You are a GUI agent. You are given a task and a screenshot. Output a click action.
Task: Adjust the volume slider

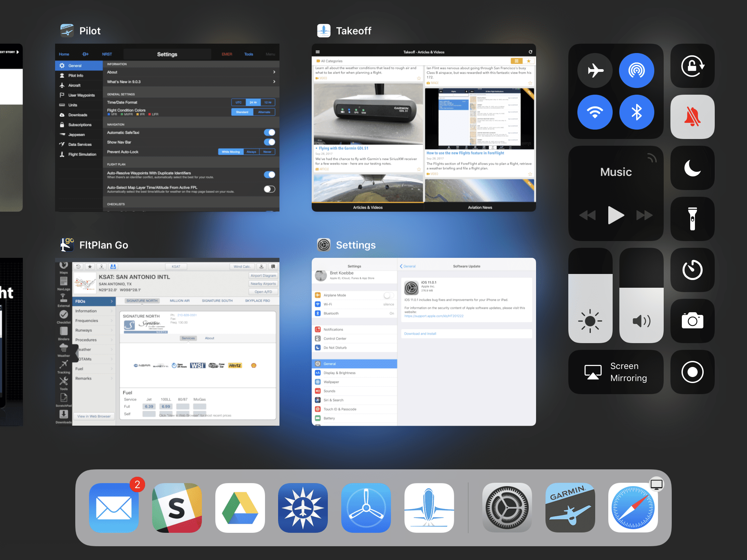[641, 295]
